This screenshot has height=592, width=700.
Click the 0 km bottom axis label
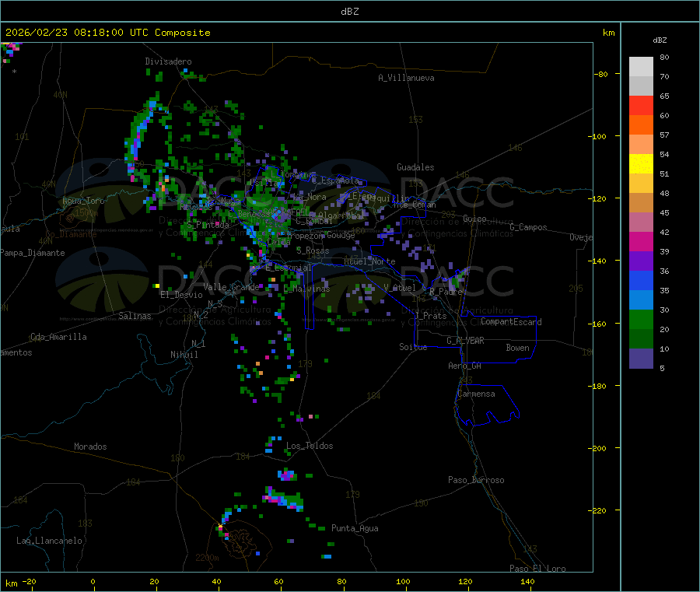coord(93,582)
